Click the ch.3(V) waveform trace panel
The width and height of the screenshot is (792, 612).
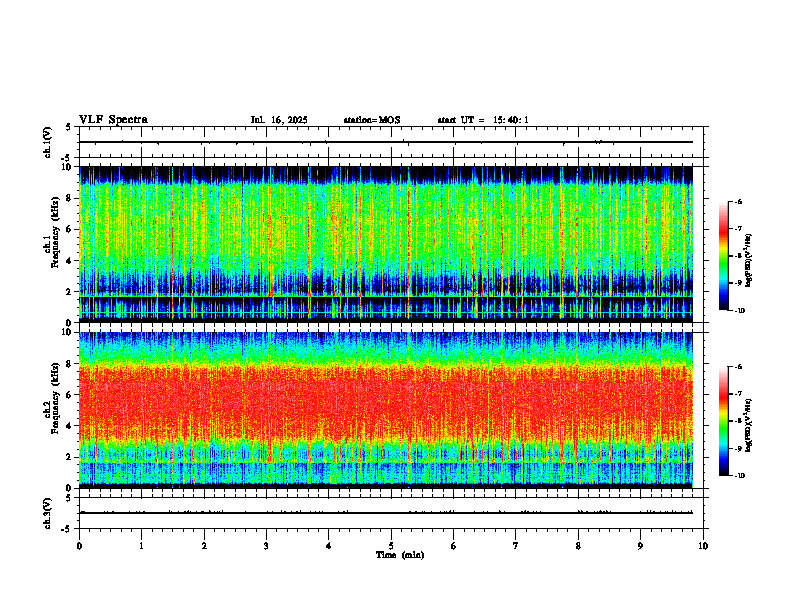[391, 513]
